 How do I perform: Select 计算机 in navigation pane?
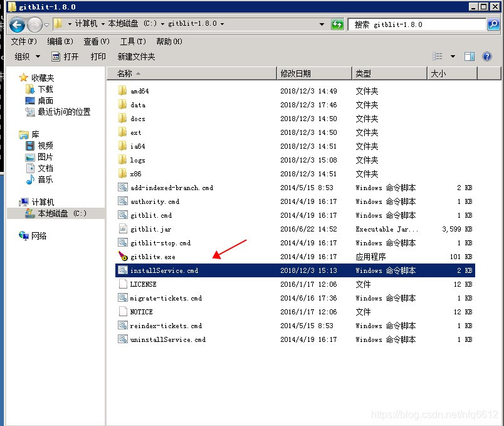coord(43,202)
